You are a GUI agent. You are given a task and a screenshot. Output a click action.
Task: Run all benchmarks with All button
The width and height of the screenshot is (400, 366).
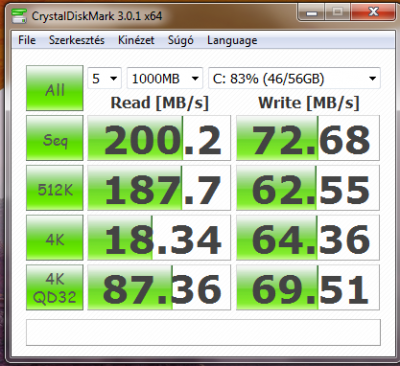coord(55,88)
